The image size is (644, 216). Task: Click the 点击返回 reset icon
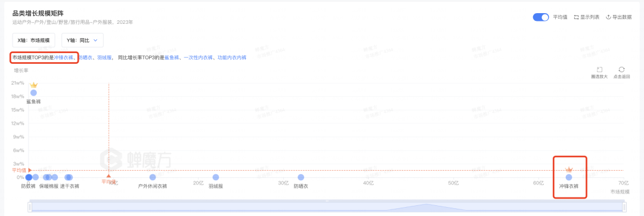(621, 70)
